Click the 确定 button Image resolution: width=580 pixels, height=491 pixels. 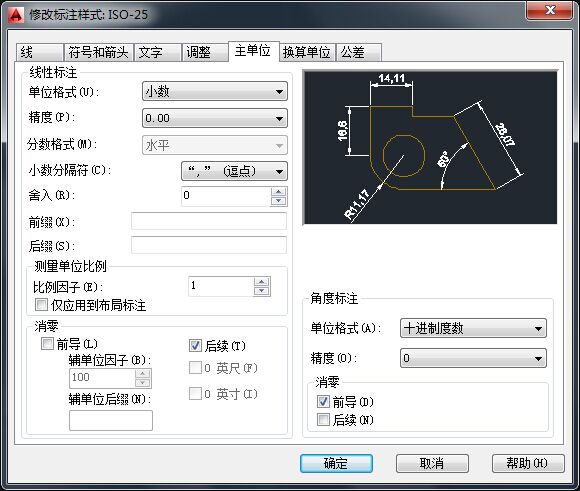[x=336, y=463]
